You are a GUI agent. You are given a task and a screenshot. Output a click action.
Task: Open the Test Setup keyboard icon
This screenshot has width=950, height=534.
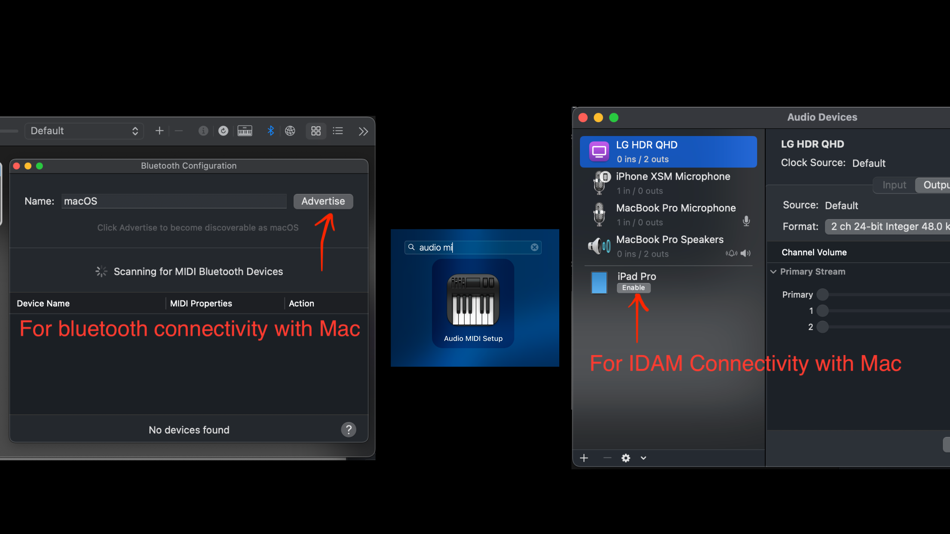245,131
